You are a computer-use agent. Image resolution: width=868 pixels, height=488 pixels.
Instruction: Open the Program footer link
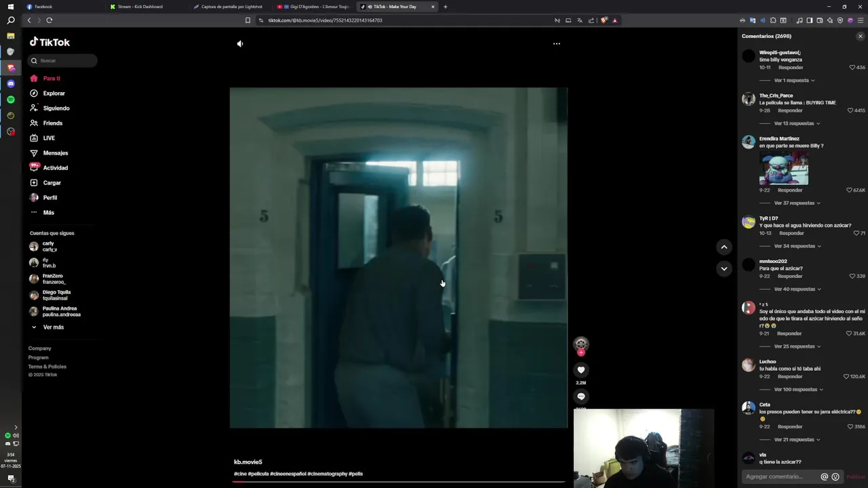[38, 357]
